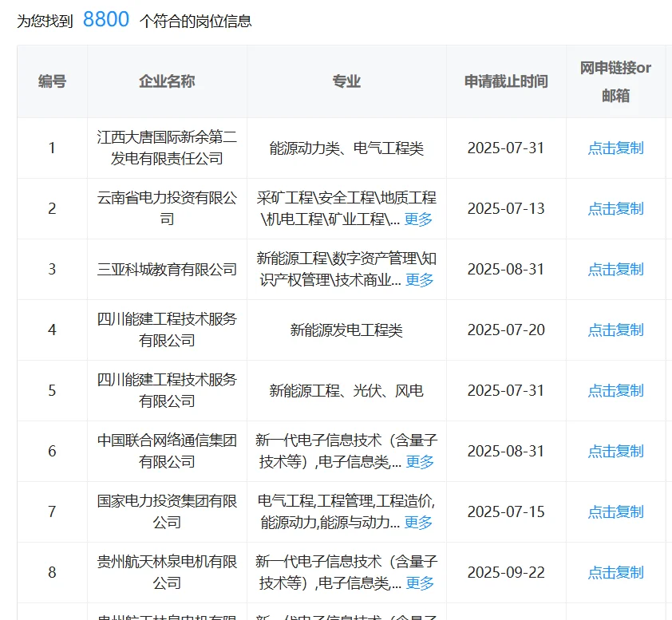
Task: Click deadline 2025-07-13
Action: tap(506, 209)
